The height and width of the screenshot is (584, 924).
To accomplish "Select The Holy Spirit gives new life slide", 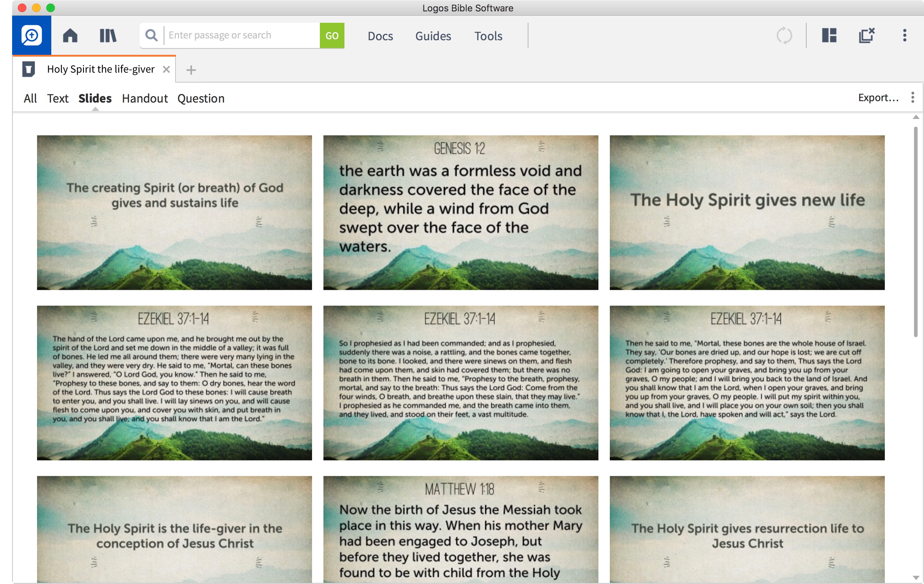I will [747, 212].
